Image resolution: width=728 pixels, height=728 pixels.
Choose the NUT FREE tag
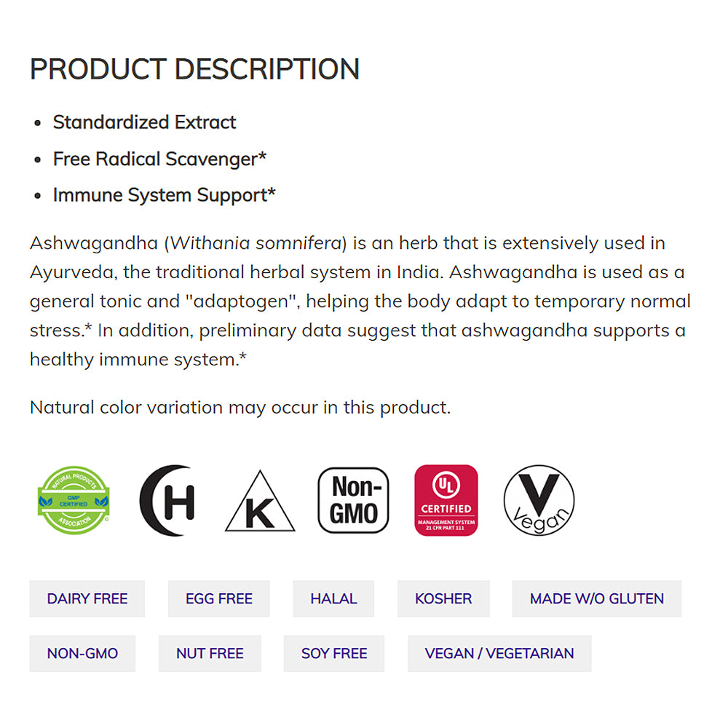click(x=210, y=653)
